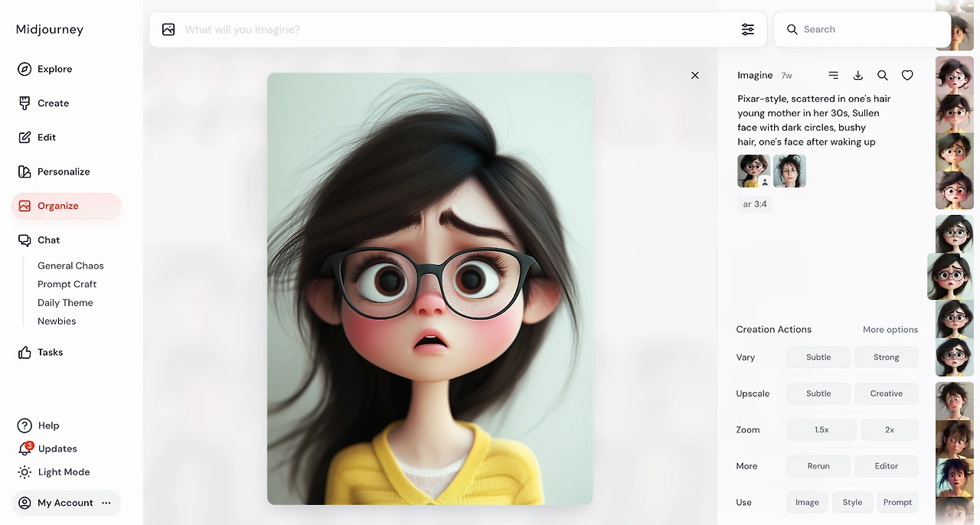Click the My Account avatar icon
980x525 pixels.
24,503
